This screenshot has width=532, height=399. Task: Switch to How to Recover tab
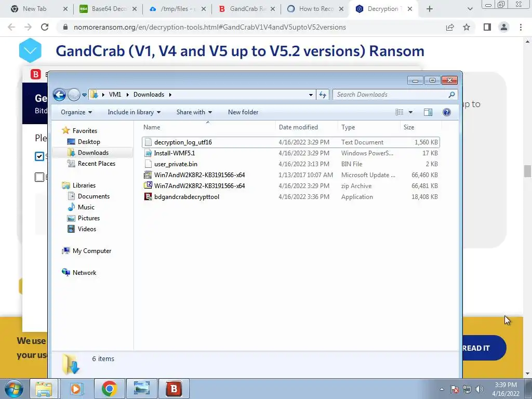[316, 9]
